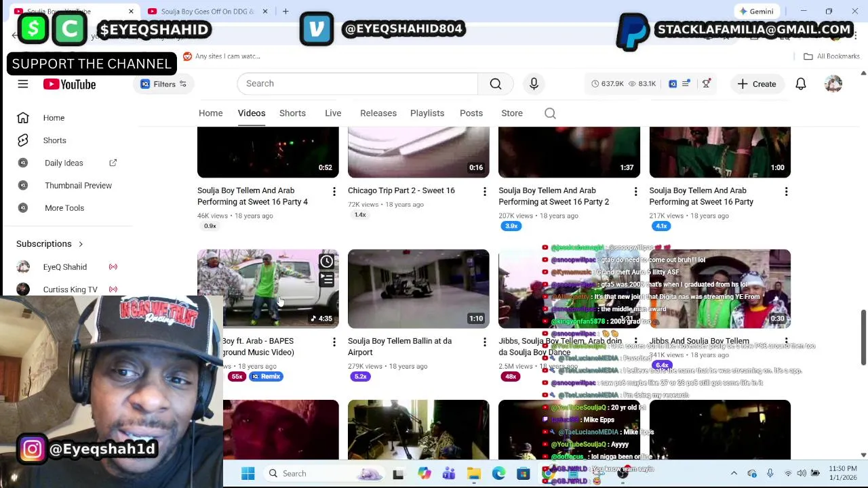Open vidIQ More Tools
Screen dimensions: 868x488
pyautogui.click(x=64, y=207)
